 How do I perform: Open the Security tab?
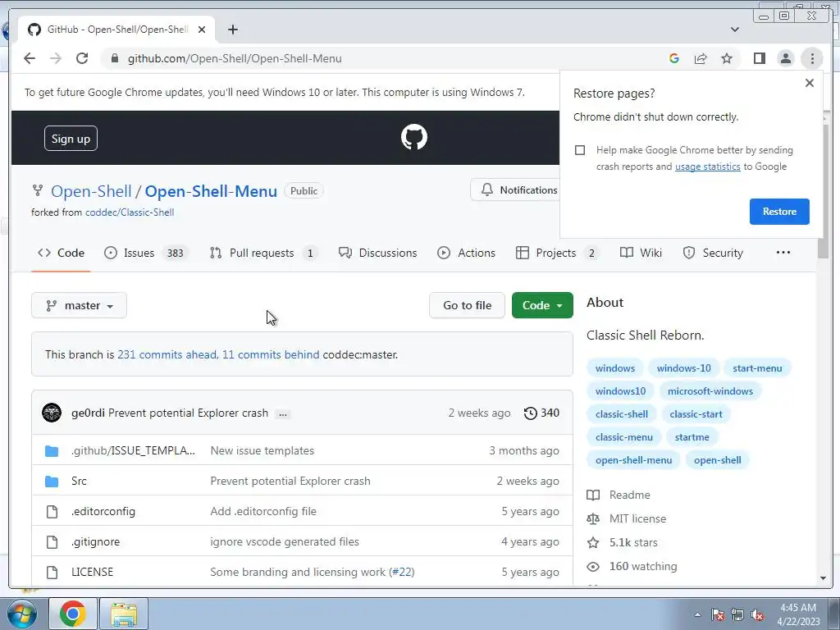713,253
